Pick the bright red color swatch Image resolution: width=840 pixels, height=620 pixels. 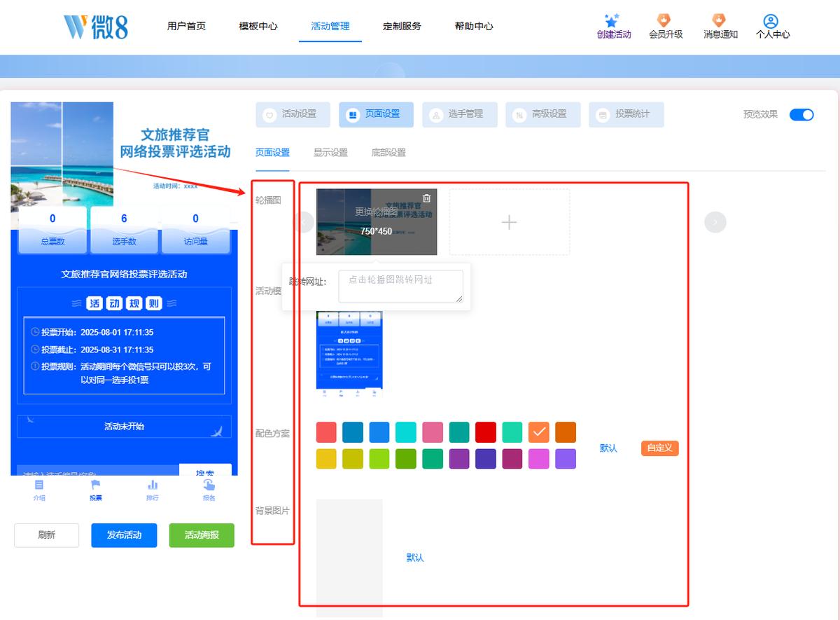point(486,432)
